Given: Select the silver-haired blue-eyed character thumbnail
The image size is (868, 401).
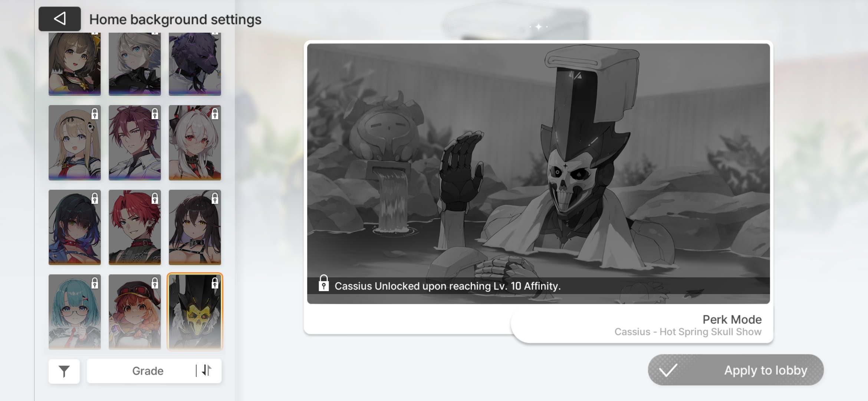Looking at the screenshot, I should pos(135,63).
